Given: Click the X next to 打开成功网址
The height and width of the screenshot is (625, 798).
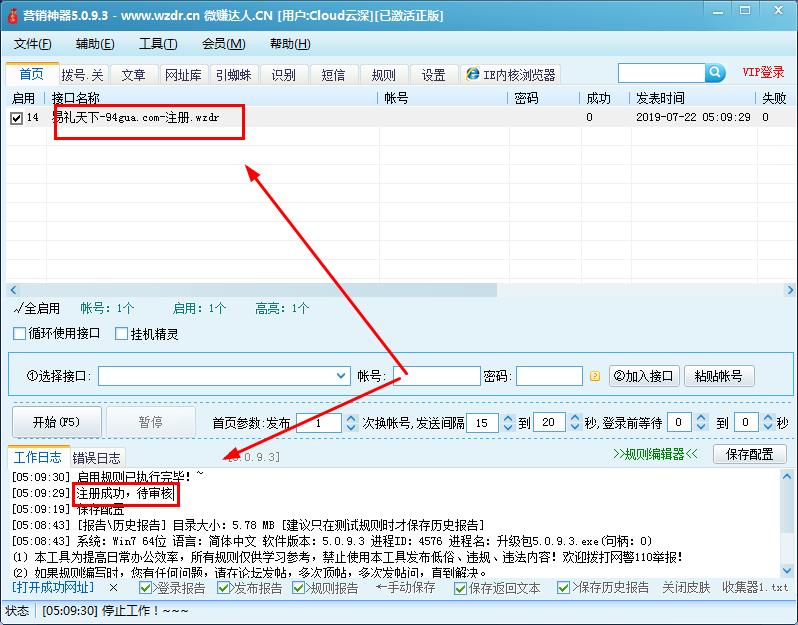Looking at the screenshot, I should pos(113,588).
